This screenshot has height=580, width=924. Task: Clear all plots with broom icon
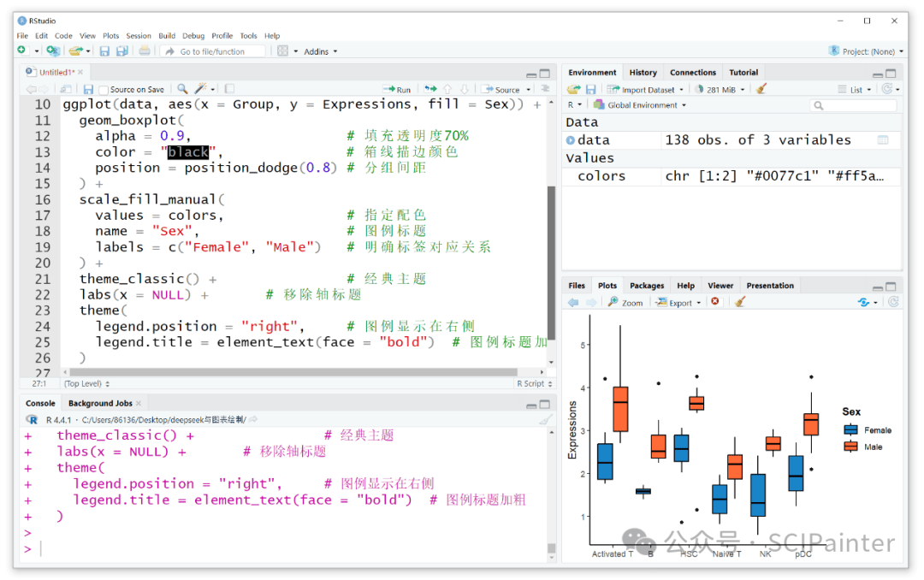tap(740, 302)
